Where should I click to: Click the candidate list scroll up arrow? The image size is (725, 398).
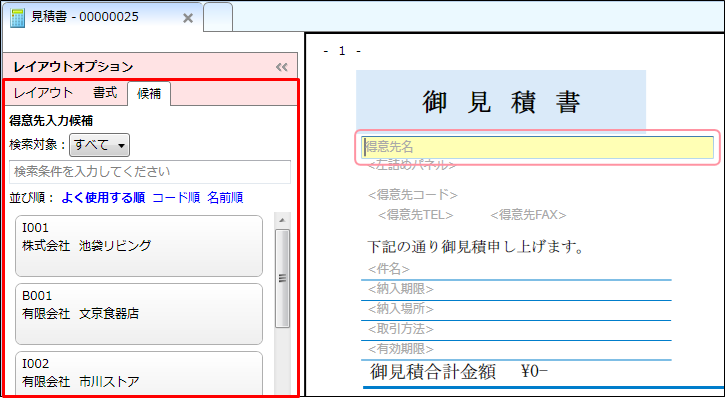282,220
